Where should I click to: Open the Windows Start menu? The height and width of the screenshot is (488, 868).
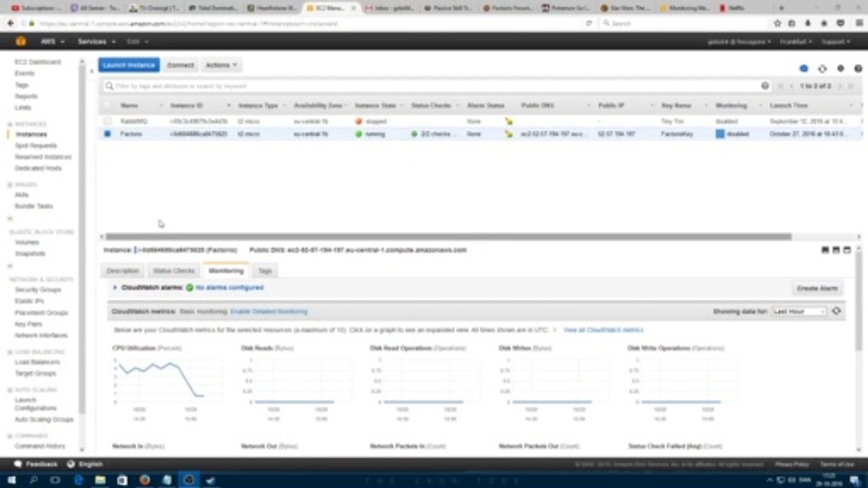(12, 480)
